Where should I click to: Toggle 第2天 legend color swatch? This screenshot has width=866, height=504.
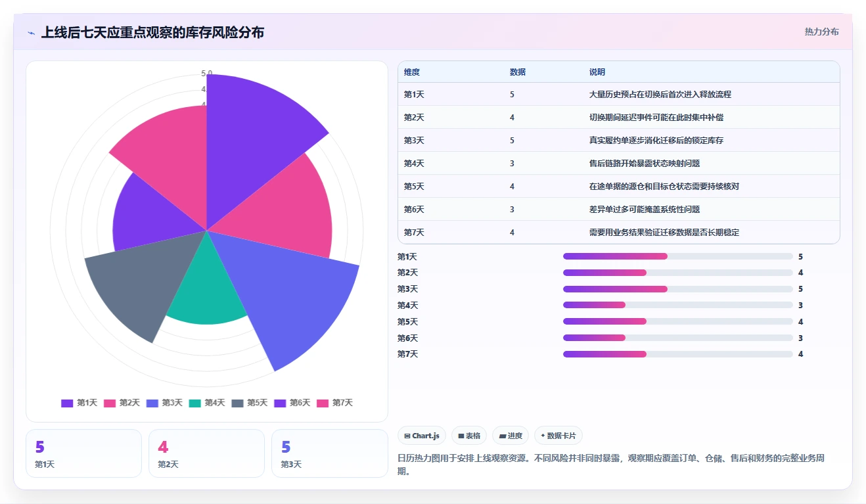point(110,403)
